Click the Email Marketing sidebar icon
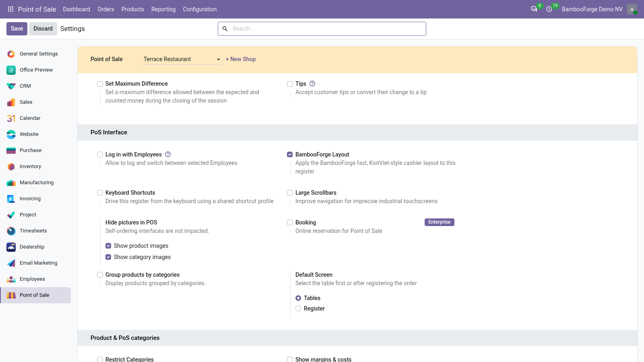This screenshot has width=644, height=362. [x=11, y=263]
